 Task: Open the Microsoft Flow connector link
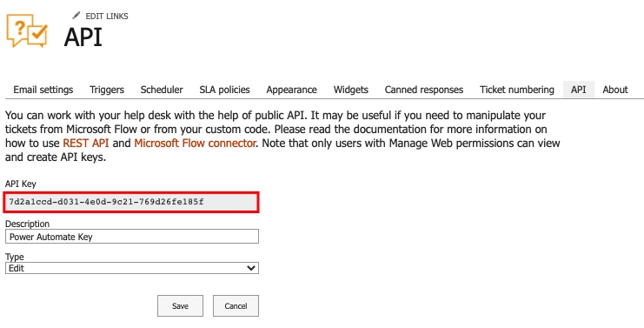click(195, 143)
